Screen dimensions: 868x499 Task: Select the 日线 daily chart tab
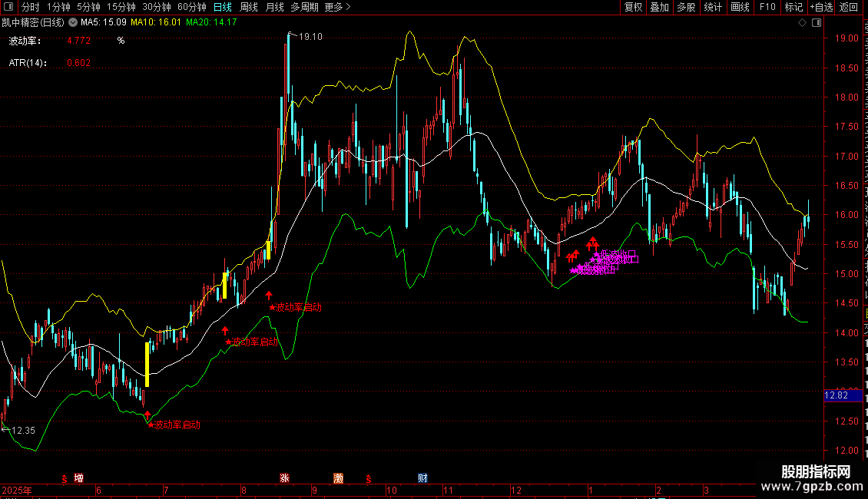click(223, 7)
